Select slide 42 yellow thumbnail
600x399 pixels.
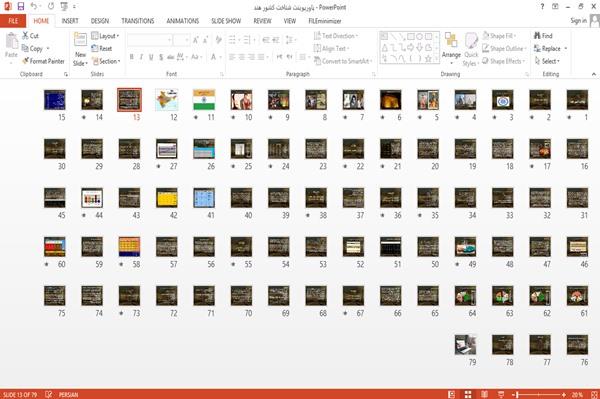point(167,198)
